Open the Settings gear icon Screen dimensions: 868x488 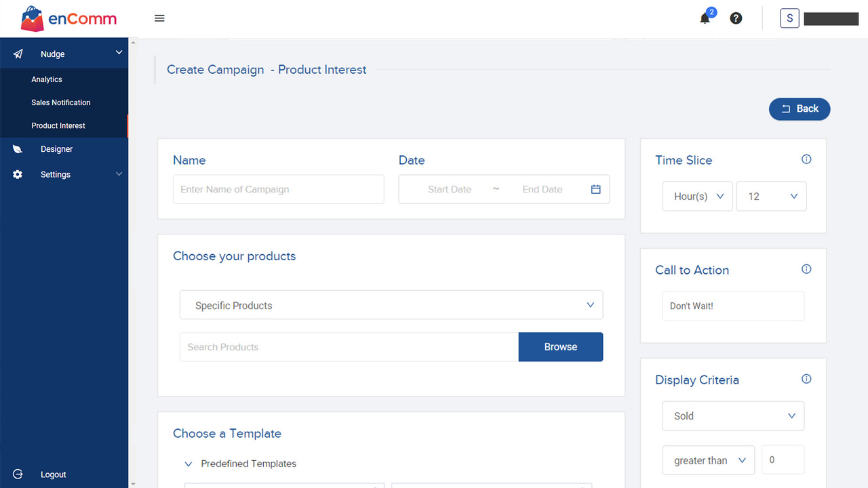click(17, 174)
